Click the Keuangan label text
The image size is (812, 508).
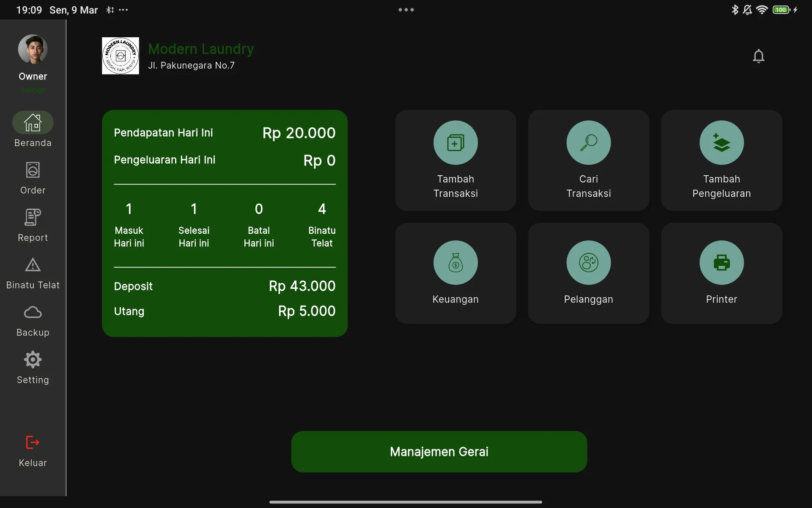tap(455, 299)
